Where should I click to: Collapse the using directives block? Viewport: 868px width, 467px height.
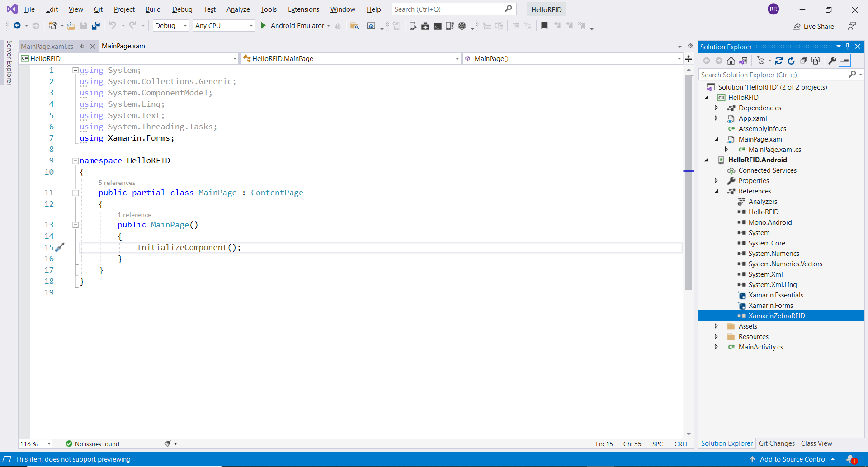tap(75, 70)
